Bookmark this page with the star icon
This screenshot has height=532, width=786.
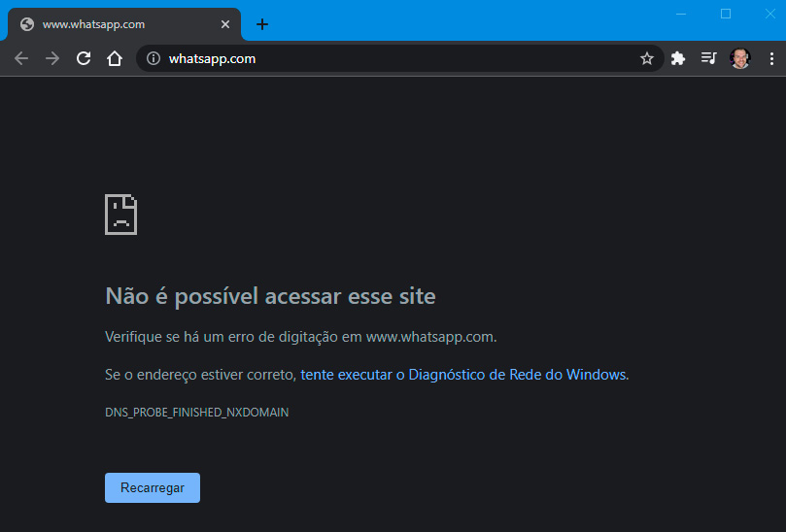pyautogui.click(x=647, y=58)
